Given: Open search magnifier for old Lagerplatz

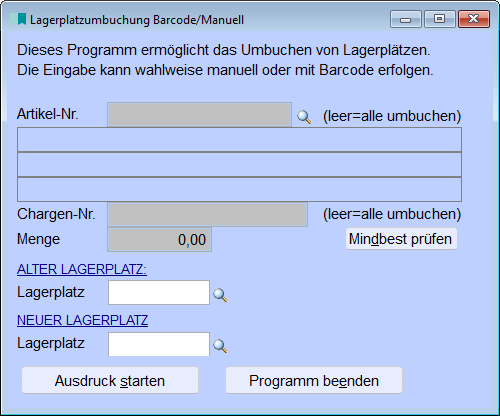Looking at the screenshot, I should (x=220, y=295).
